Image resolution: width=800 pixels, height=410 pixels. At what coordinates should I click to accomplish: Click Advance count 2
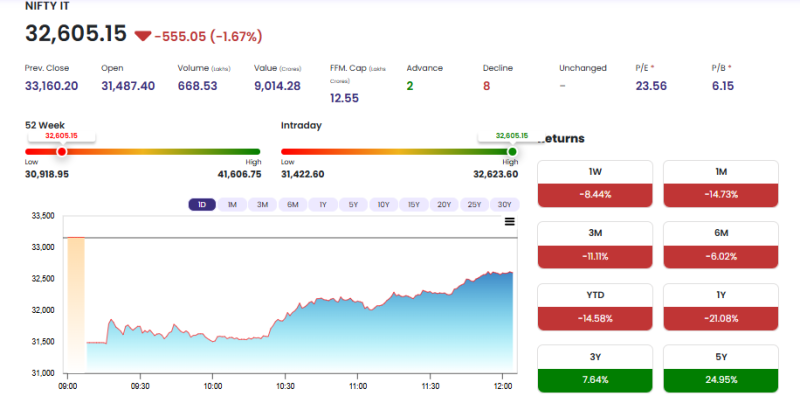coord(410,86)
